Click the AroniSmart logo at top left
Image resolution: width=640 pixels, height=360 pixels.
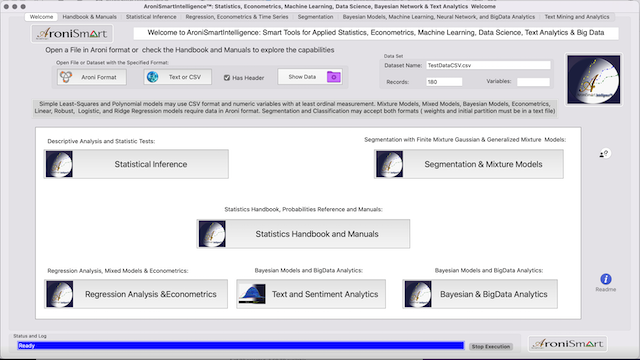[x=72, y=33]
